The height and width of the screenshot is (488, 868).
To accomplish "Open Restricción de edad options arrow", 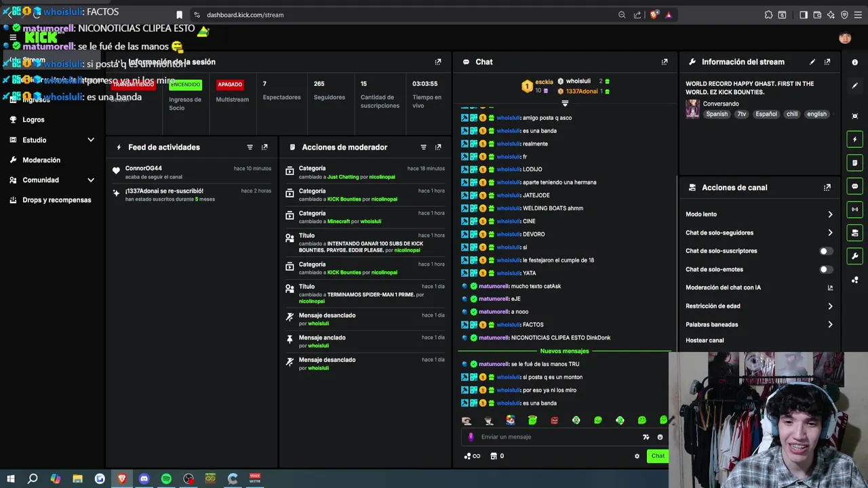I will click(x=830, y=306).
